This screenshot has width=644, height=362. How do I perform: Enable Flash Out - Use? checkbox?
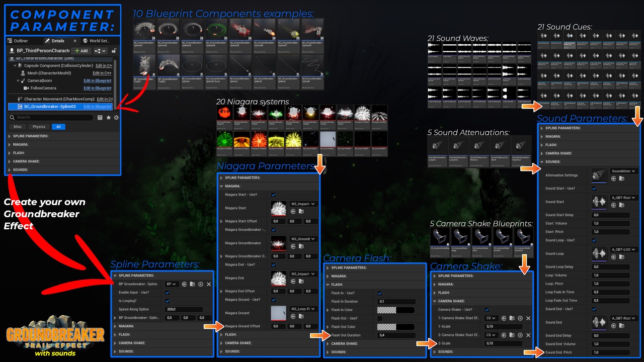pos(380,318)
